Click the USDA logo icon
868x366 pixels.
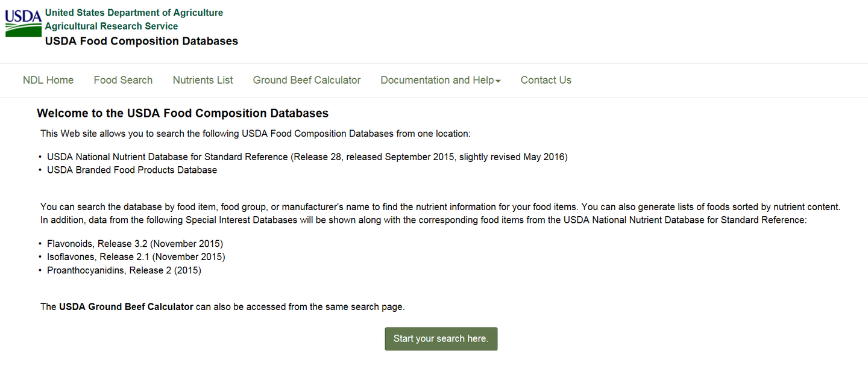point(23,22)
